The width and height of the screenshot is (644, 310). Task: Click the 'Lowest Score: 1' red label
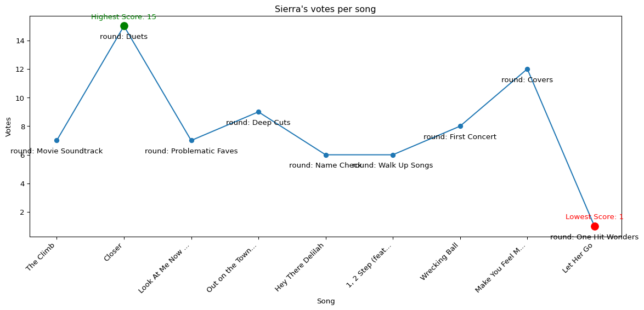594,217
